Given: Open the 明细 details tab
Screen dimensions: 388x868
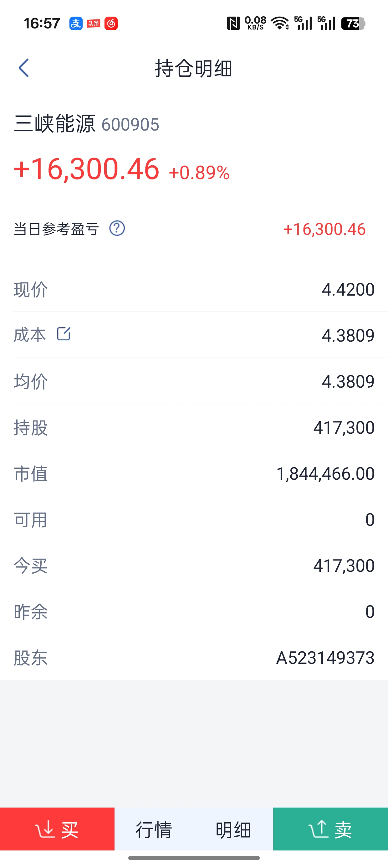Looking at the screenshot, I should point(233,829).
